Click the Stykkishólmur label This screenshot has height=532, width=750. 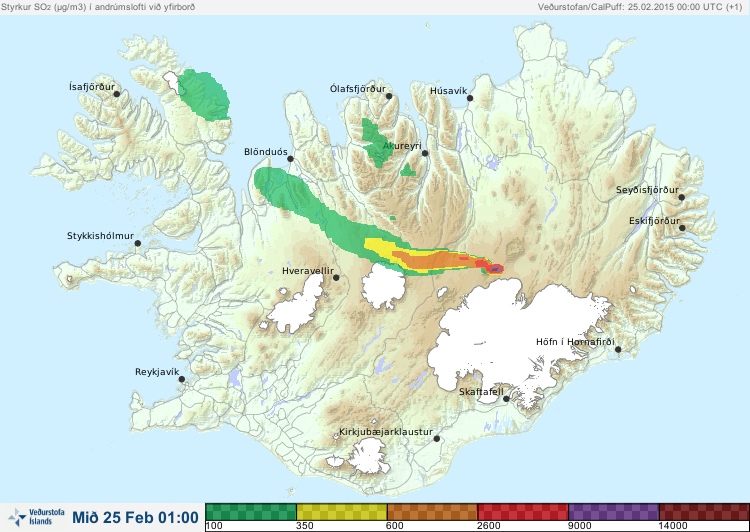[100, 236]
